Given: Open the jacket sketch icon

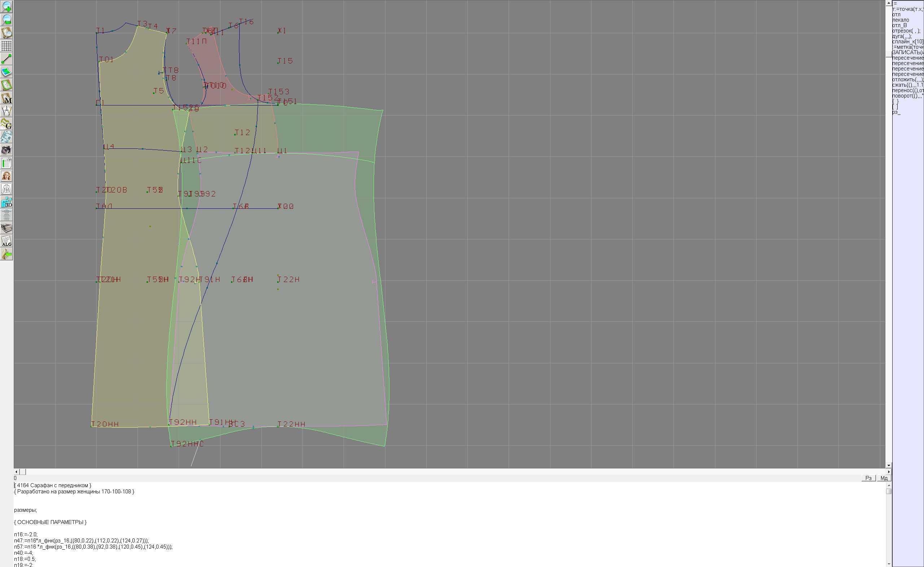Looking at the screenshot, I should click(6, 189).
